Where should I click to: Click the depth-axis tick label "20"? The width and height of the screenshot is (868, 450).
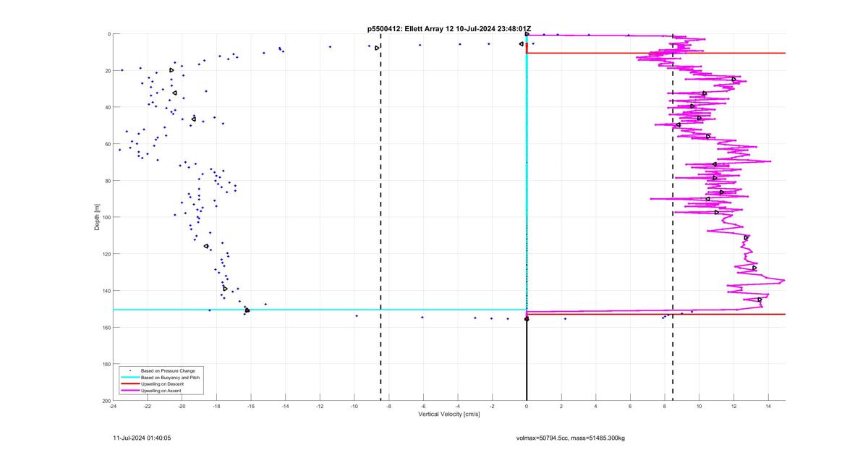coord(107,71)
